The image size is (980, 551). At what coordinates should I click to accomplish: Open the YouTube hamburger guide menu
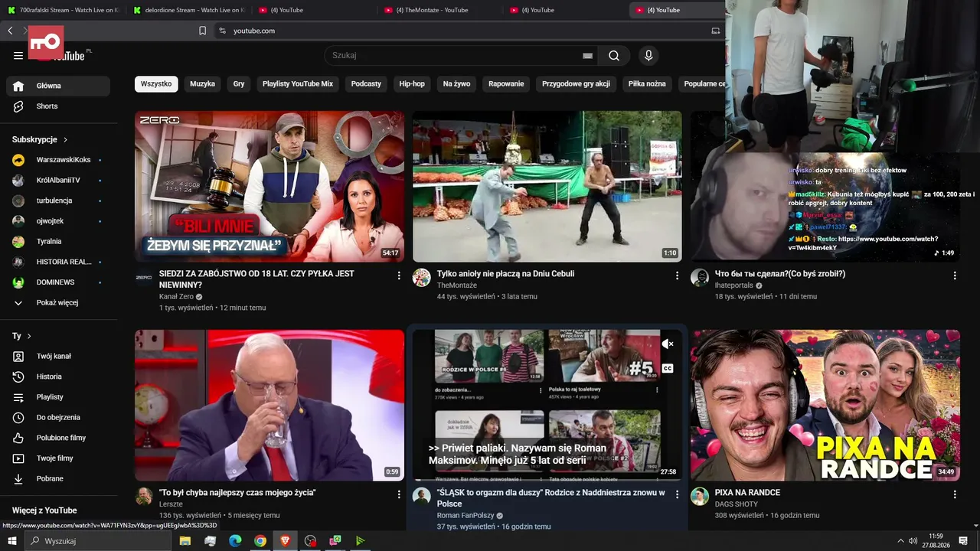pos(18,55)
